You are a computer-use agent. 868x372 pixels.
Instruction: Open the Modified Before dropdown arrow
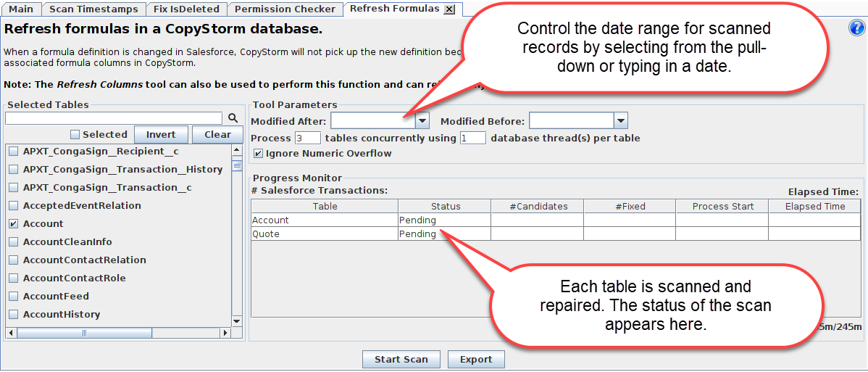pos(620,120)
